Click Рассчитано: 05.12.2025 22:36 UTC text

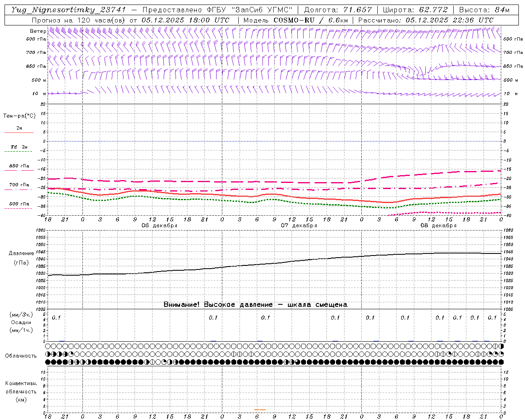click(426, 20)
